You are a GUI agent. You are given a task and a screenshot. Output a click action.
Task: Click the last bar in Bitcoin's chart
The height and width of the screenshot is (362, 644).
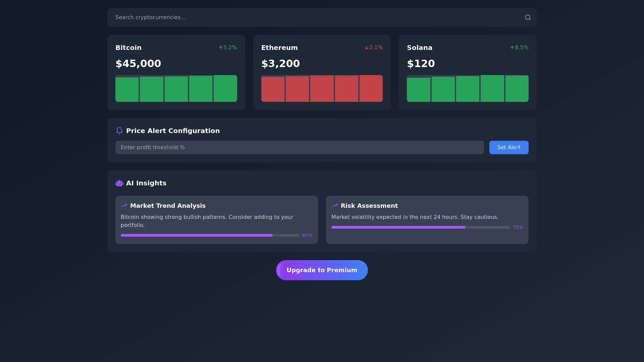coord(225,88)
